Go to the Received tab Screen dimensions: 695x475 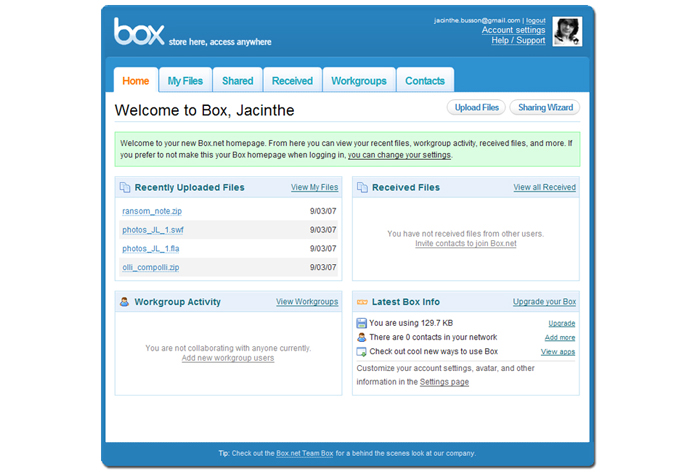pyautogui.click(x=293, y=81)
